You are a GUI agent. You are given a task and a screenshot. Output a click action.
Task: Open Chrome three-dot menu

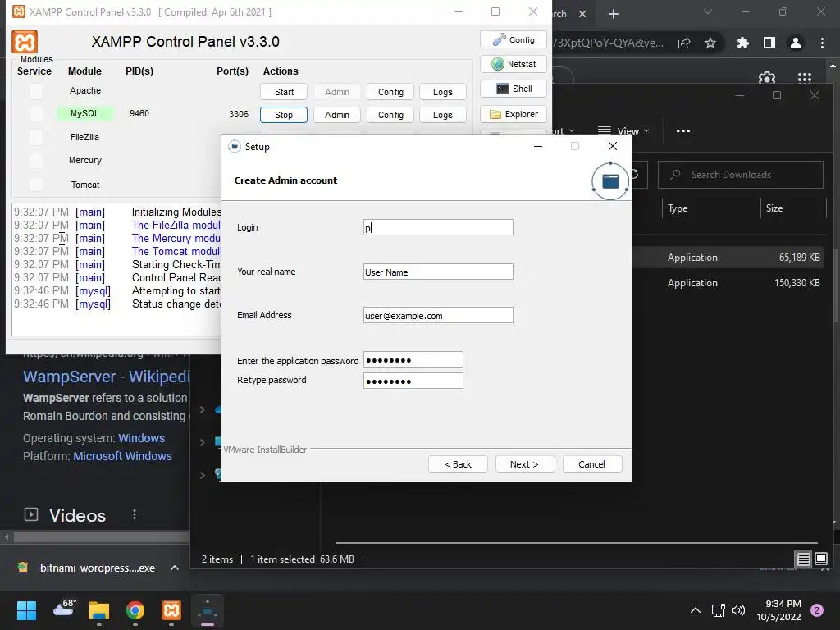tap(822, 43)
